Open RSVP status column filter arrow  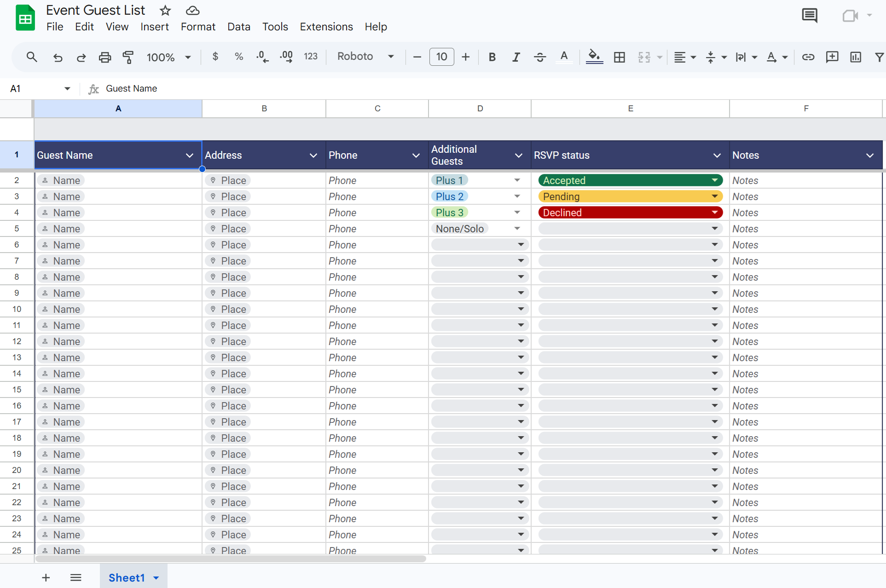coord(717,156)
